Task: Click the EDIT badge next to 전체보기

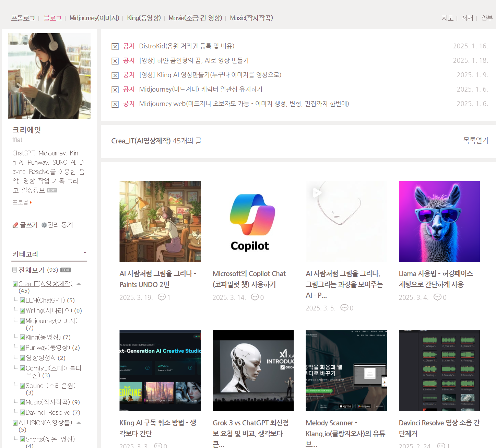Action: (x=66, y=270)
